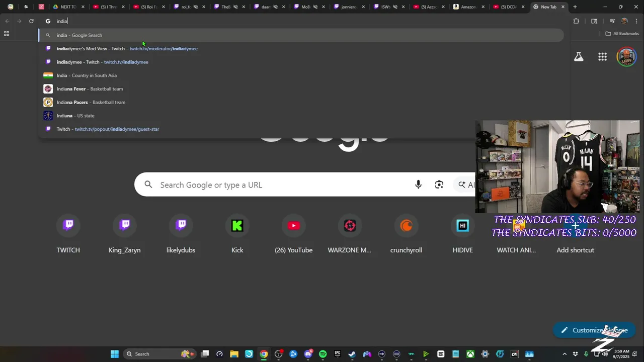Open the HIDIVE shortcut tile
Viewport: 644px width, 362px height.
click(x=462, y=235)
